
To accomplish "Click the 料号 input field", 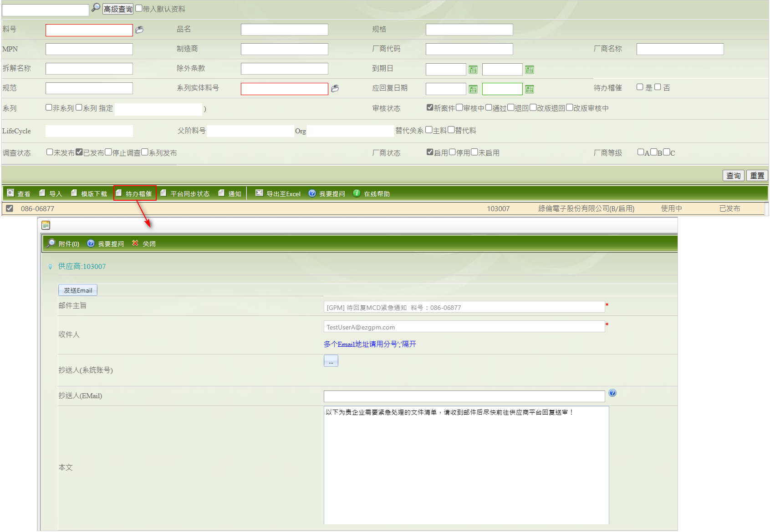I will pyautogui.click(x=89, y=30).
